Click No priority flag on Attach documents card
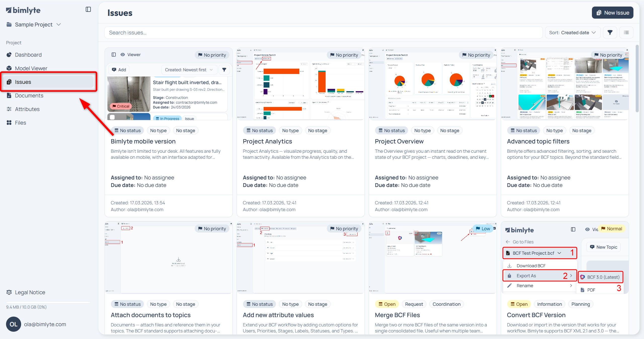The height and width of the screenshot is (339, 644). (x=212, y=229)
